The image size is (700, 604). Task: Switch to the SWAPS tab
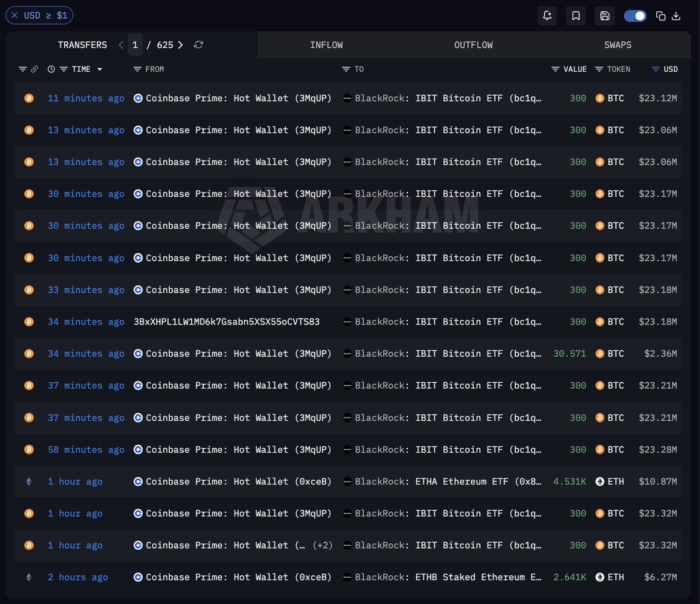618,45
